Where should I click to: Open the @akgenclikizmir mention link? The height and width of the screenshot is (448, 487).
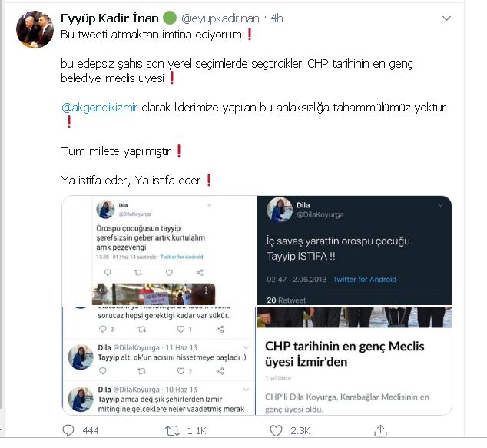pyautogui.click(x=99, y=108)
